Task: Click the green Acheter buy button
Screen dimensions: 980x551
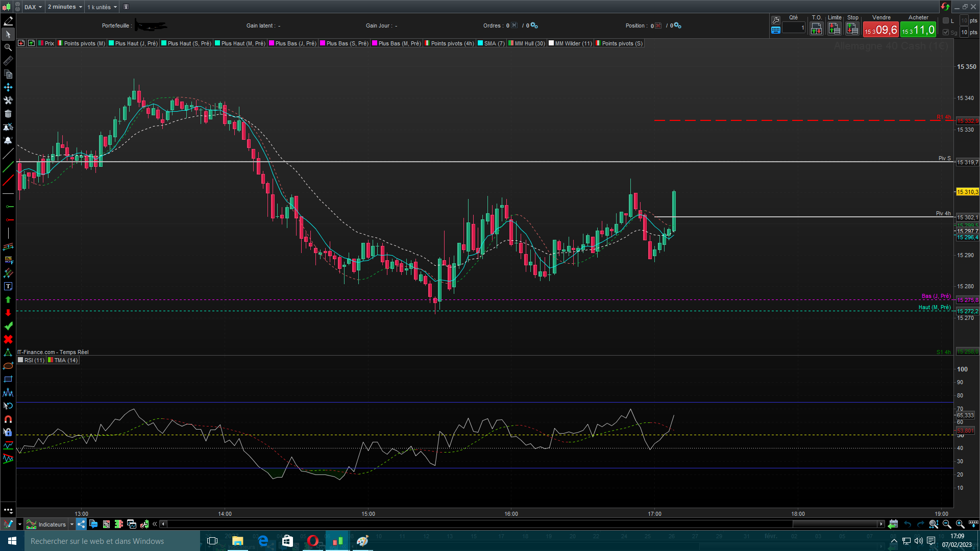Action: click(918, 30)
